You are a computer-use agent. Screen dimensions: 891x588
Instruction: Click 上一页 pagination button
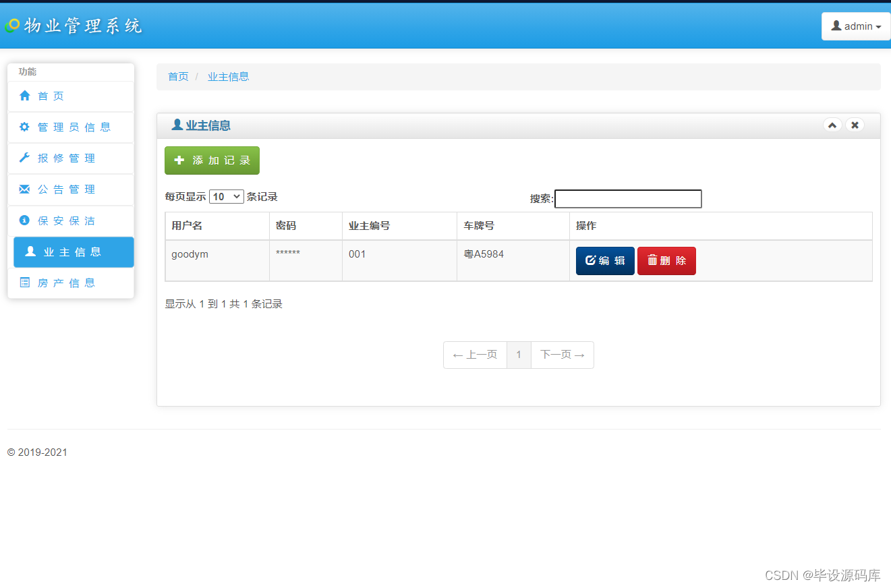coord(475,355)
